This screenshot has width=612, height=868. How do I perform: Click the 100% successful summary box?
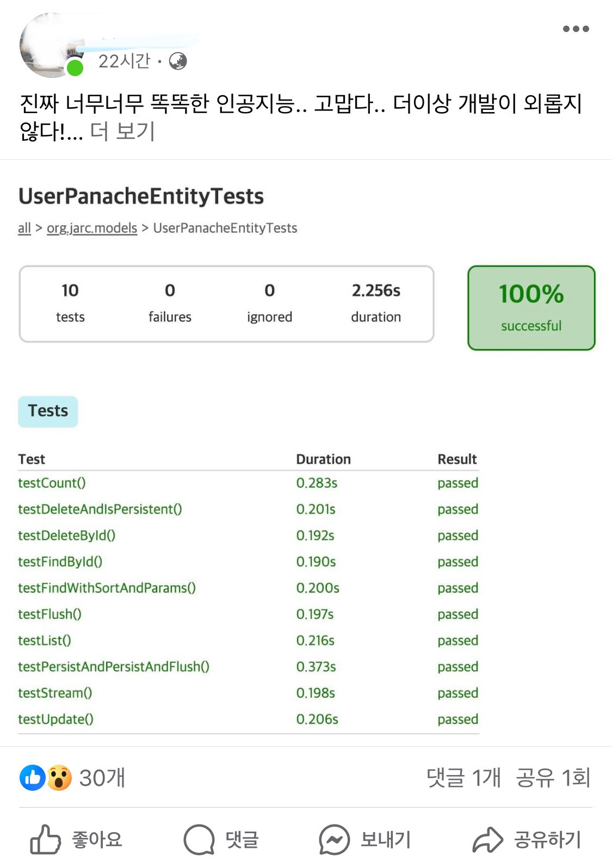(x=531, y=308)
